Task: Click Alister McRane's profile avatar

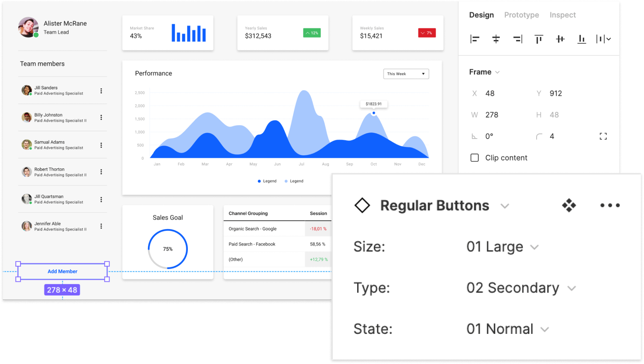Action: click(x=28, y=27)
